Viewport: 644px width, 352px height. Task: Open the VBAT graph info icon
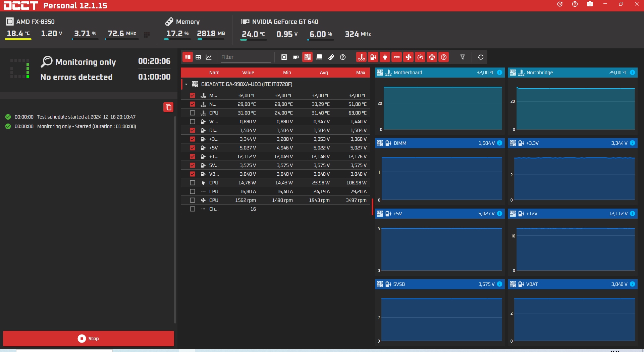pos(633,284)
